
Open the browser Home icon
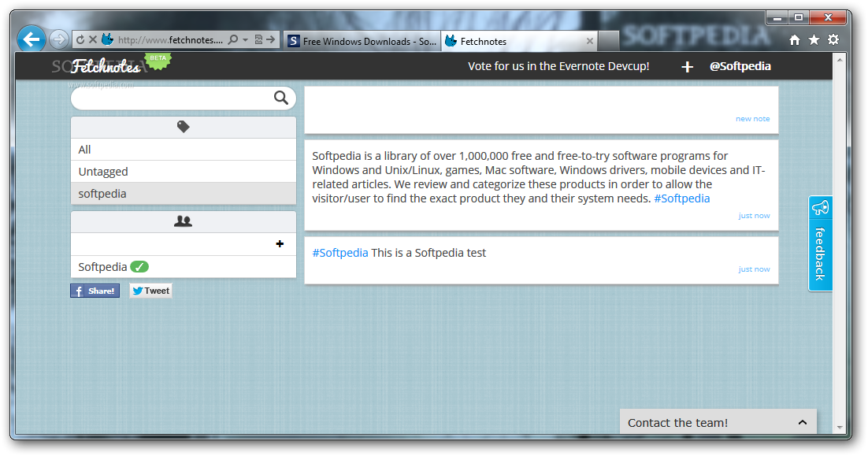[x=795, y=40]
